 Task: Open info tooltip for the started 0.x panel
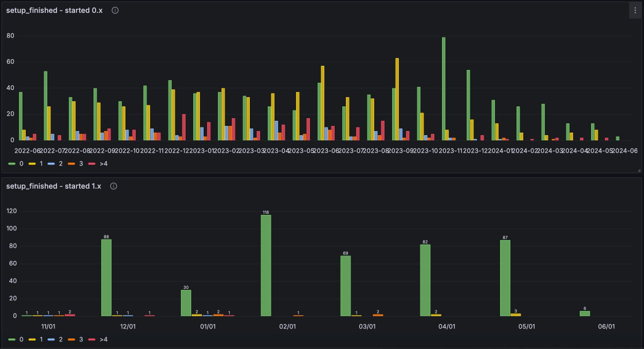pos(115,10)
